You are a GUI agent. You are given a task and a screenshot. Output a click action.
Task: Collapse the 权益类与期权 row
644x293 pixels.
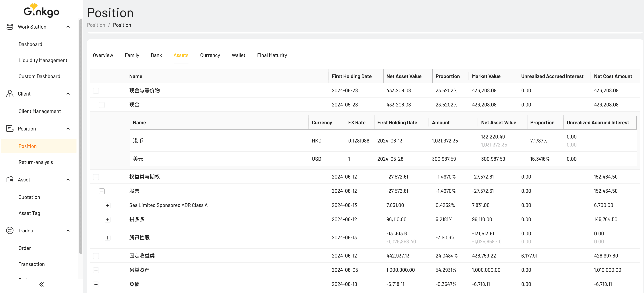(96, 177)
